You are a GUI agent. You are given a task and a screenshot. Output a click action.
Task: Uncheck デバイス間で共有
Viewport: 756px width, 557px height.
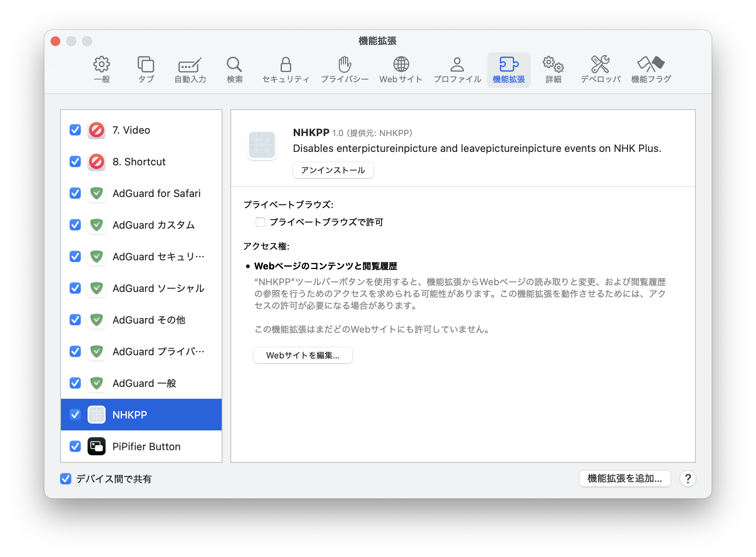tap(66, 479)
